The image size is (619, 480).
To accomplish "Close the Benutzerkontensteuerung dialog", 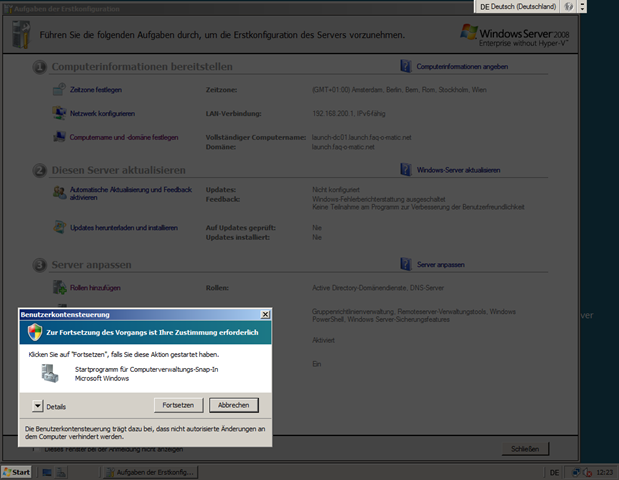I will click(x=266, y=314).
